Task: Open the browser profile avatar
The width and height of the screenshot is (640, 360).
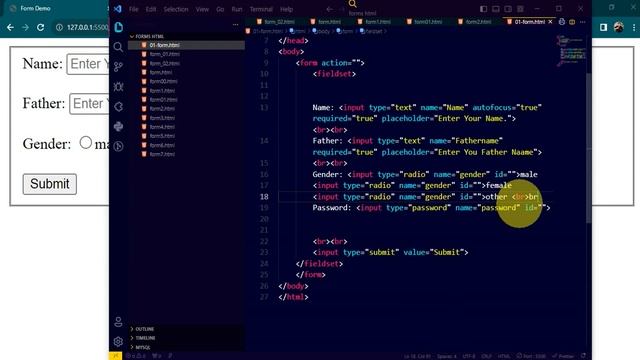Action: (618, 27)
